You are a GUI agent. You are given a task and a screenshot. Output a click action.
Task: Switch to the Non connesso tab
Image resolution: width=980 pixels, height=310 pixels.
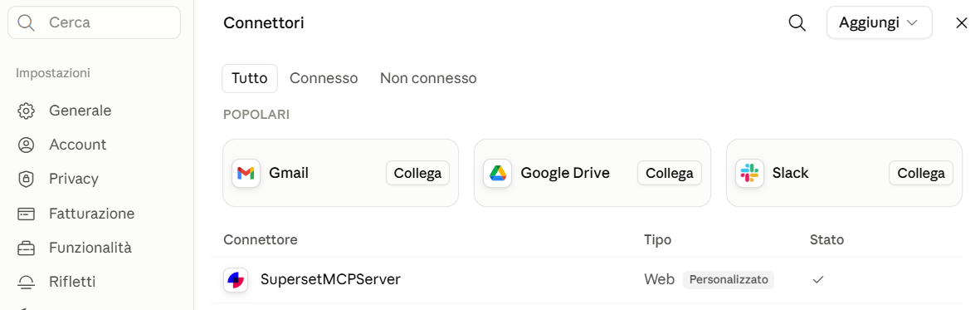[428, 78]
